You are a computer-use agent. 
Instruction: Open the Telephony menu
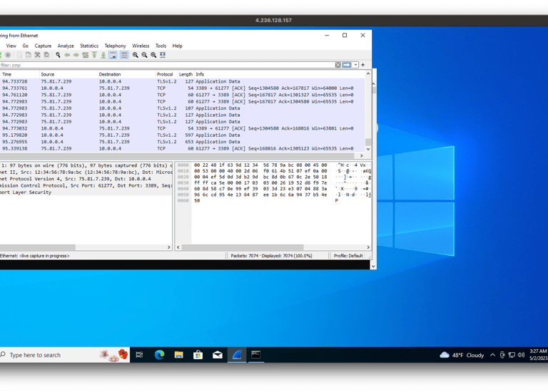click(115, 46)
